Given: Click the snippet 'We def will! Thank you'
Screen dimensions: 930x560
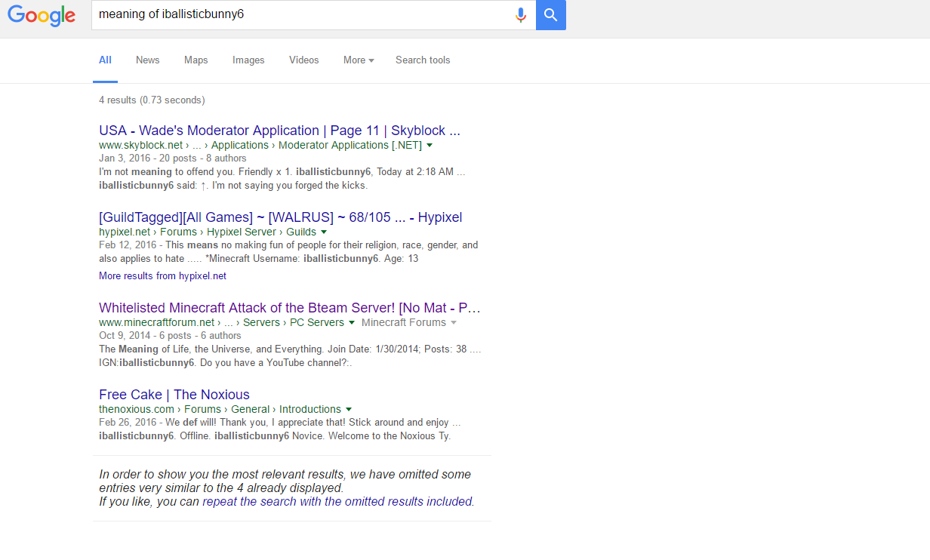Looking at the screenshot, I should [x=280, y=429].
